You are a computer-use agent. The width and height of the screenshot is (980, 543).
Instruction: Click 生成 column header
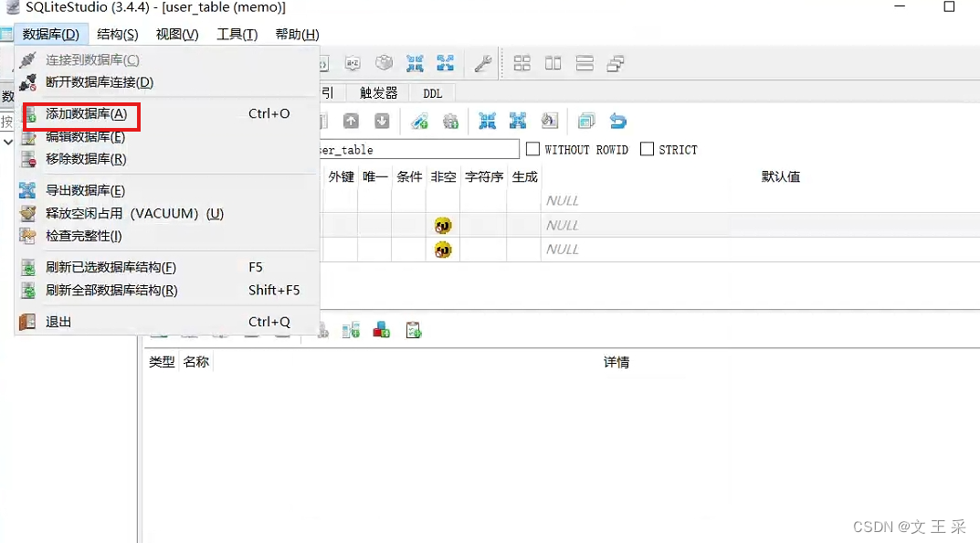pyautogui.click(x=524, y=177)
